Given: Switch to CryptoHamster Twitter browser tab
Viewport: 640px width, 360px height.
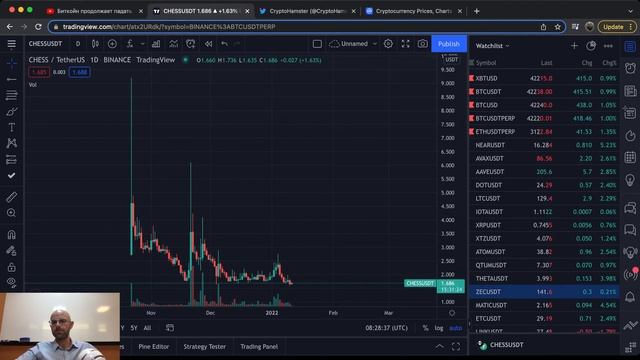Looking at the screenshot, I should (x=308, y=11).
